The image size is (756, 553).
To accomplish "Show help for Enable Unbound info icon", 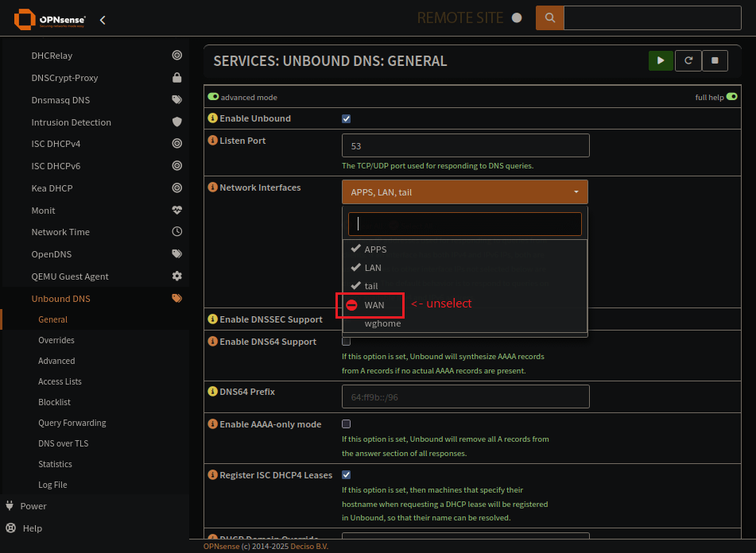I will [x=212, y=118].
